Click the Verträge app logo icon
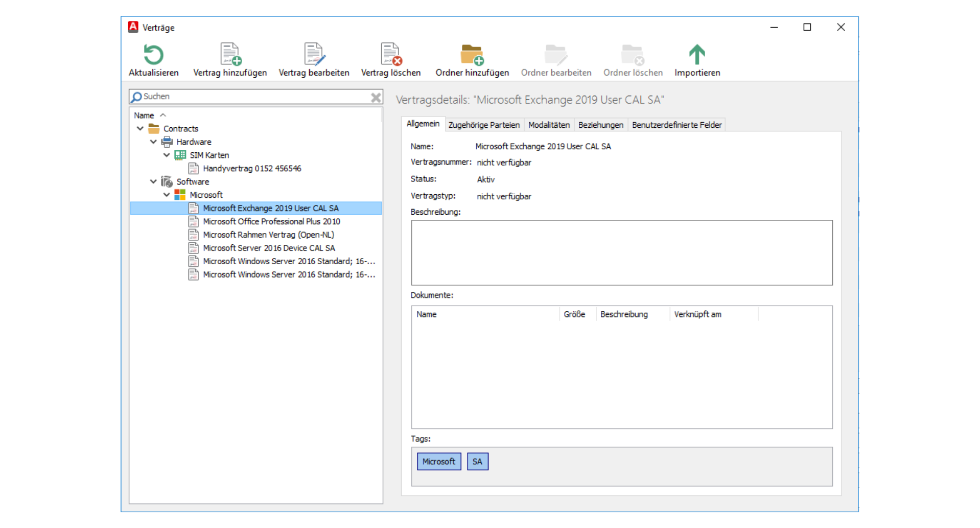Image resolution: width=980 pixels, height=528 pixels. [x=133, y=27]
